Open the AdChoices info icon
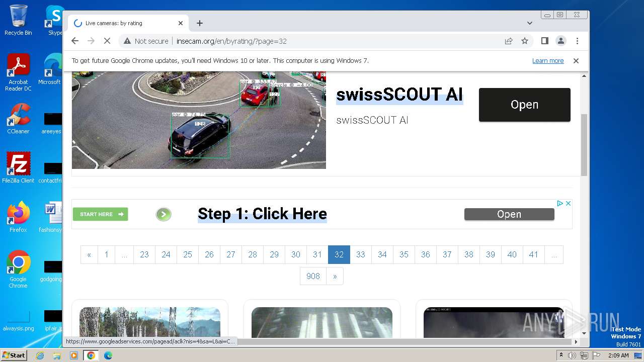Viewport: 644px width, 362px height. 559,203
